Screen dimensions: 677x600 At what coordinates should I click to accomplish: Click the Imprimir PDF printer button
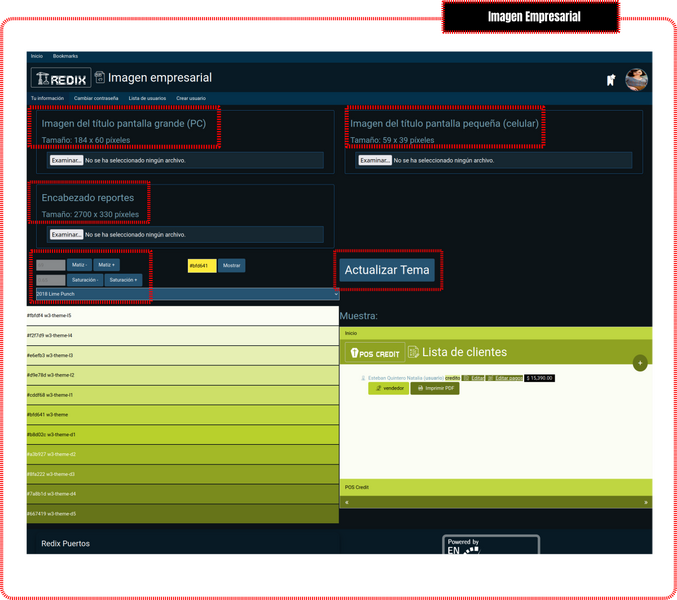point(434,388)
